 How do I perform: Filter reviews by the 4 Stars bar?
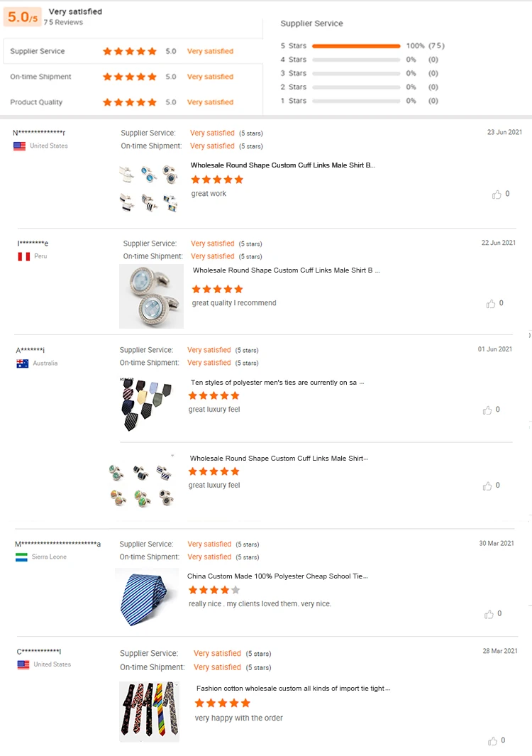(356, 60)
